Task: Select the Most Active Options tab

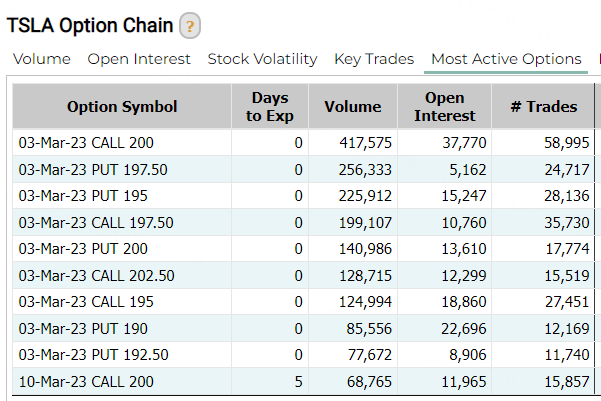Action: point(506,59)
